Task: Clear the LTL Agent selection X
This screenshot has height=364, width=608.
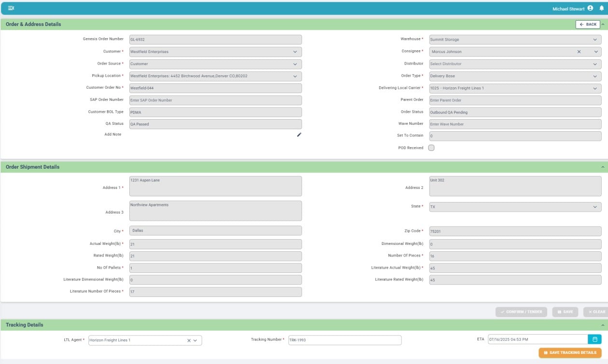Action: (x=189, y=340)
